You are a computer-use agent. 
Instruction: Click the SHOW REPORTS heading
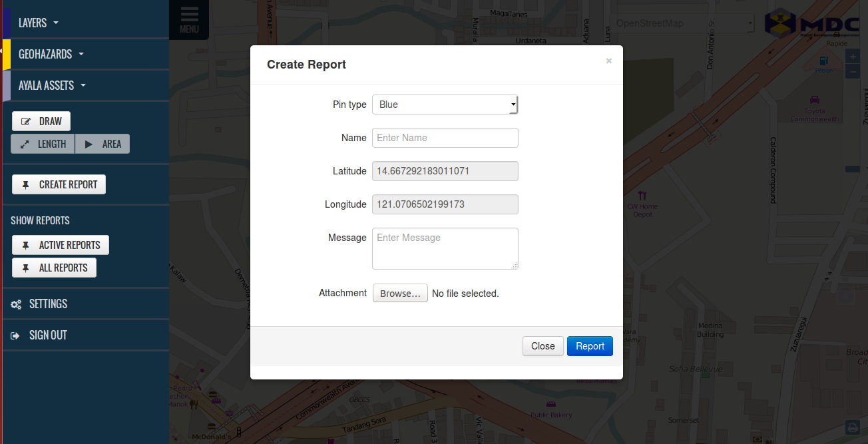pyautogui.click(x=40, y=220)
